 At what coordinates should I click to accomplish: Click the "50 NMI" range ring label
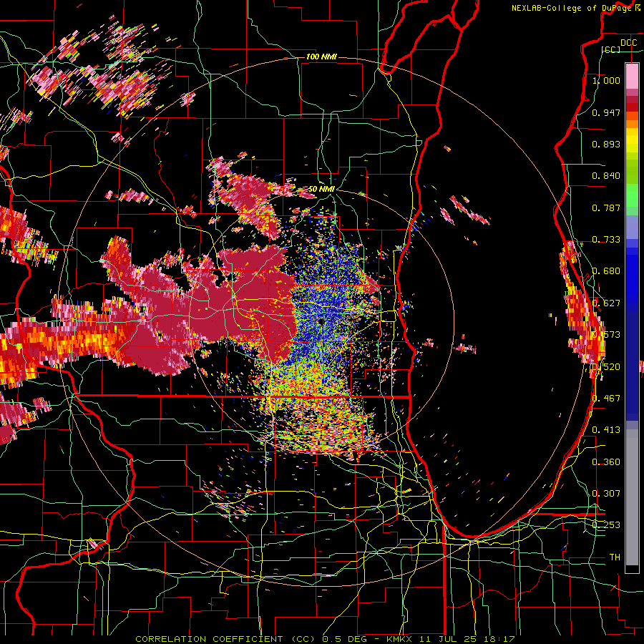point(321,189)
